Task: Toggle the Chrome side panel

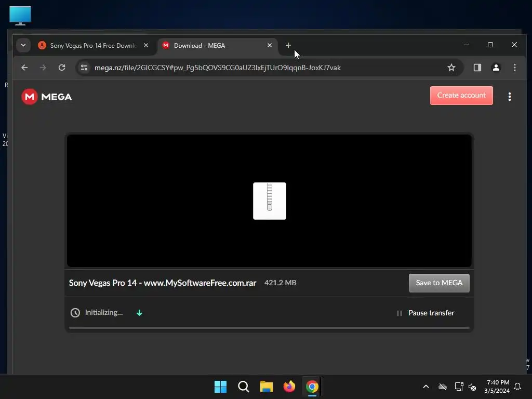Action: [477, 68]
